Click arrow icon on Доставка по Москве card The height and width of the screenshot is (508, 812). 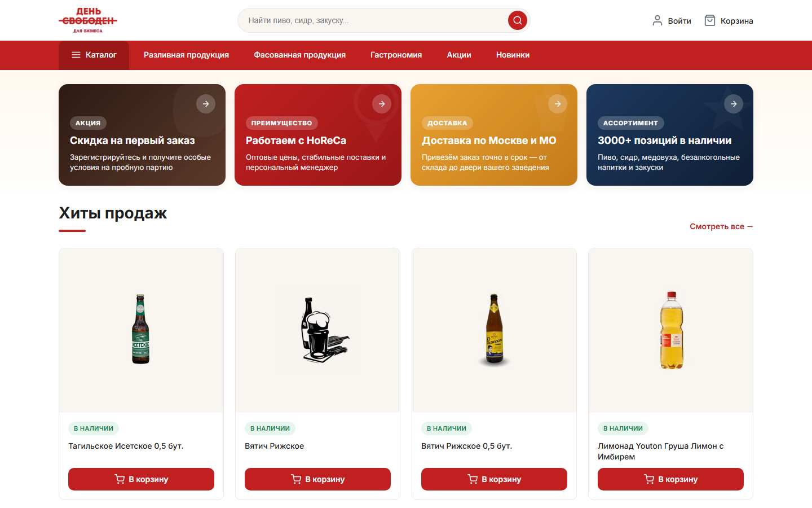pos(558,104)
